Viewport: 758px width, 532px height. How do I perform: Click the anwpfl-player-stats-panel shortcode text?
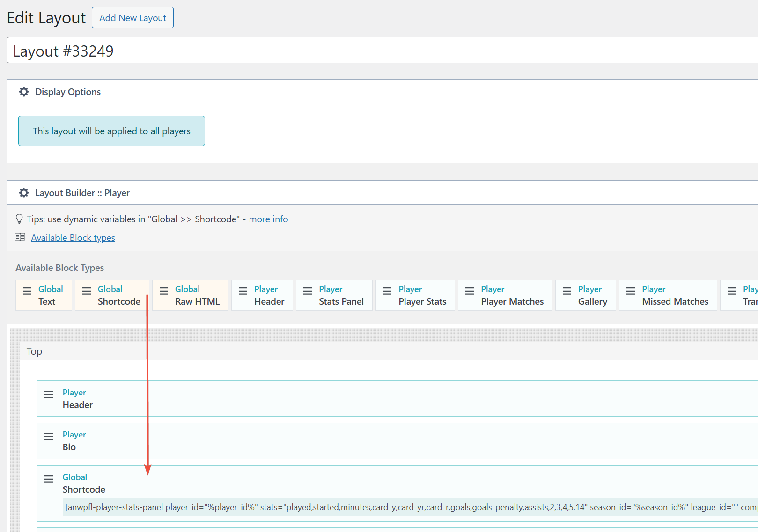411,507
